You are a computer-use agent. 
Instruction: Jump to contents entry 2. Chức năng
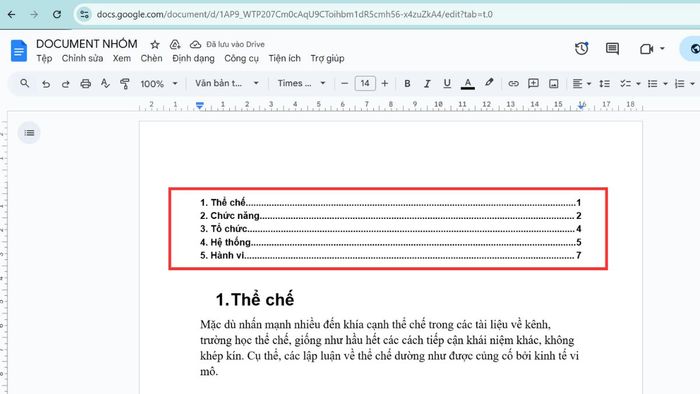(390, 216)
